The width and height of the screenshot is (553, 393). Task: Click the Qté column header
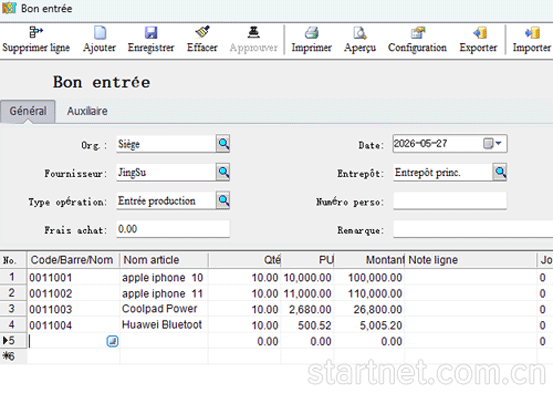click(245, 260)
